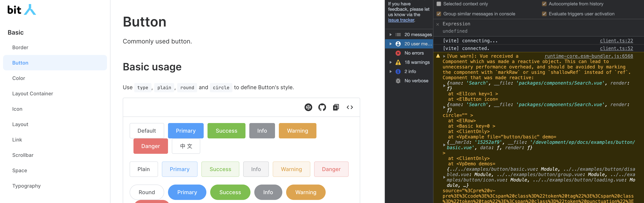Open client.ts:22 source link
The image size is (644, 203).
[616, 41]
